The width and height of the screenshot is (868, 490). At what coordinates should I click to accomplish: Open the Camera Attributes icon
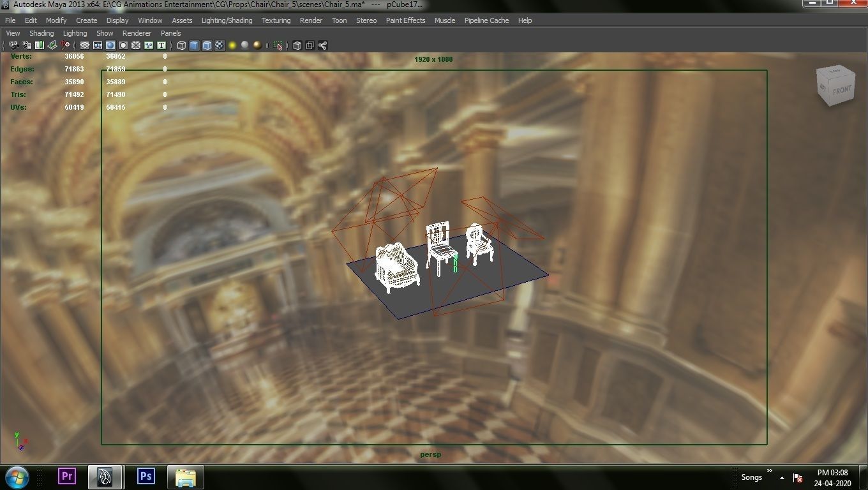[26, 45]
